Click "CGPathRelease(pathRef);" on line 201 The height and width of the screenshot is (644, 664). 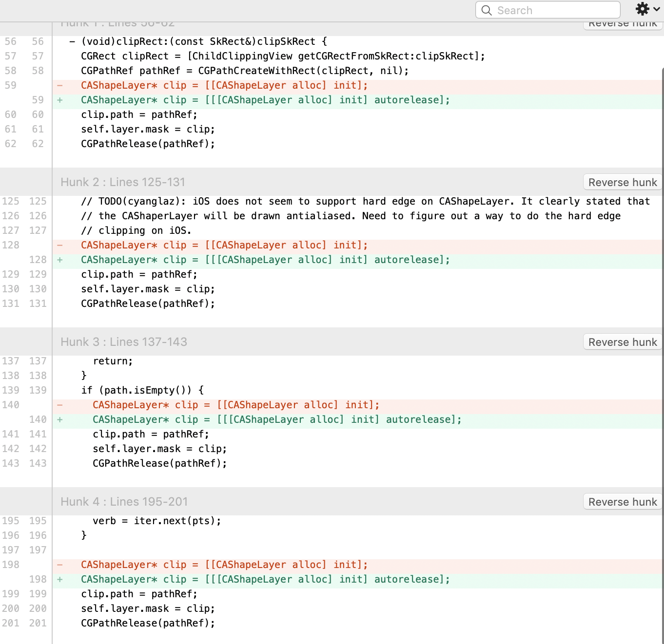tap(148, 623)
